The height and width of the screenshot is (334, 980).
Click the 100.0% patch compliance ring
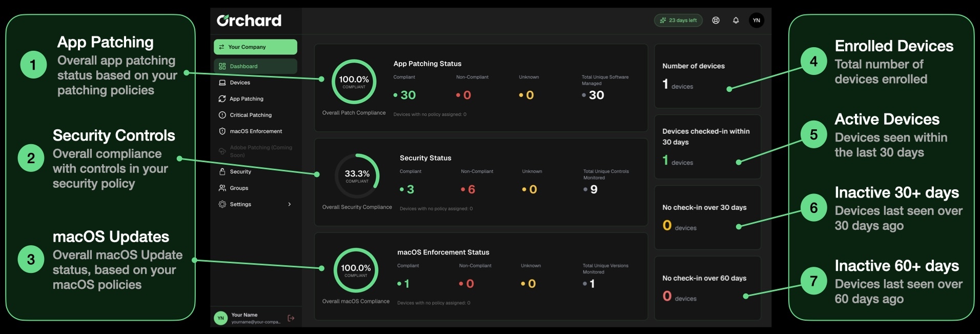click(354, 82)
